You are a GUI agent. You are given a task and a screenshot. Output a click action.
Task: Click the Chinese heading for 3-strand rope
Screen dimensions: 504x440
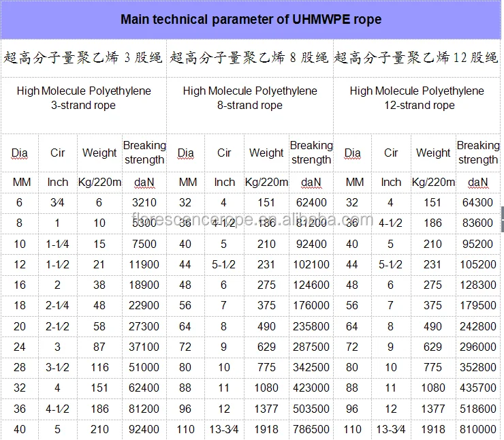point(84,58)
